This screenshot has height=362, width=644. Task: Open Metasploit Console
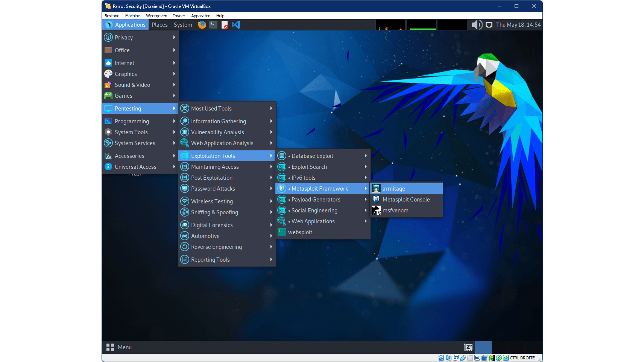tap(406, 200)
